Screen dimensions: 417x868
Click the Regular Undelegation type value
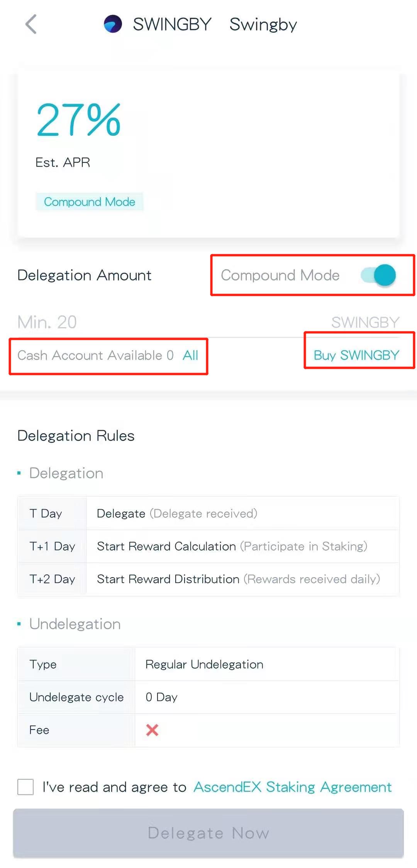(204, 664)
